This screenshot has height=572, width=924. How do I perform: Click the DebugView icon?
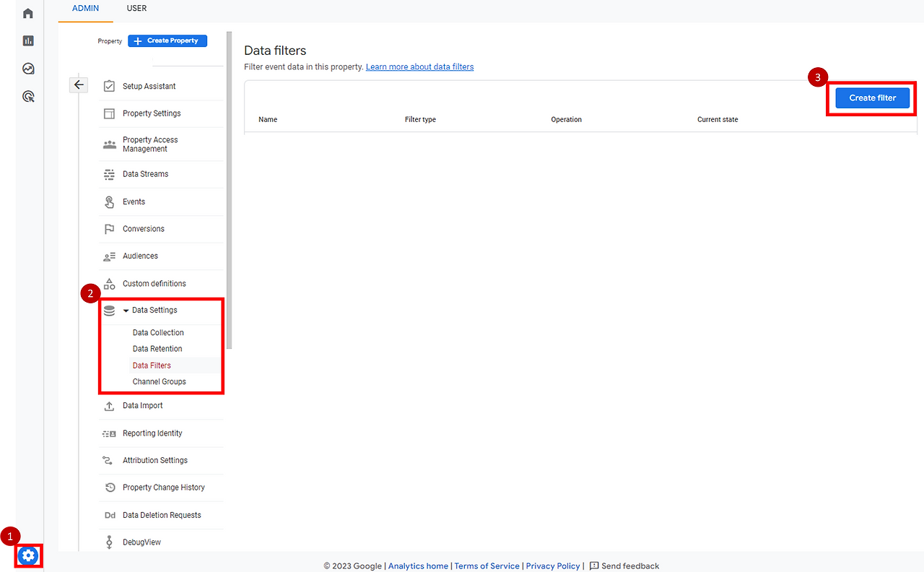(x=109, y=542)
